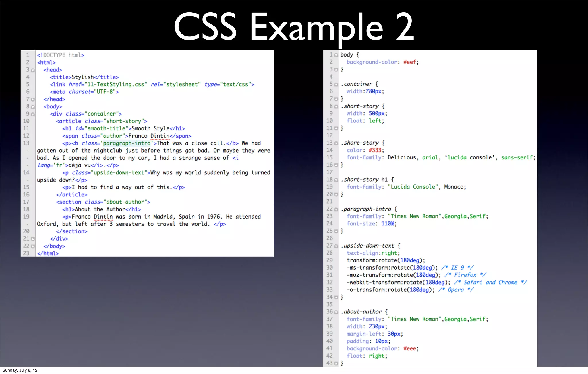Click line number 12 in the CSS gutter
Image resolution: width=588 pixels, height=374 pixels.
[x=330, y=136]
